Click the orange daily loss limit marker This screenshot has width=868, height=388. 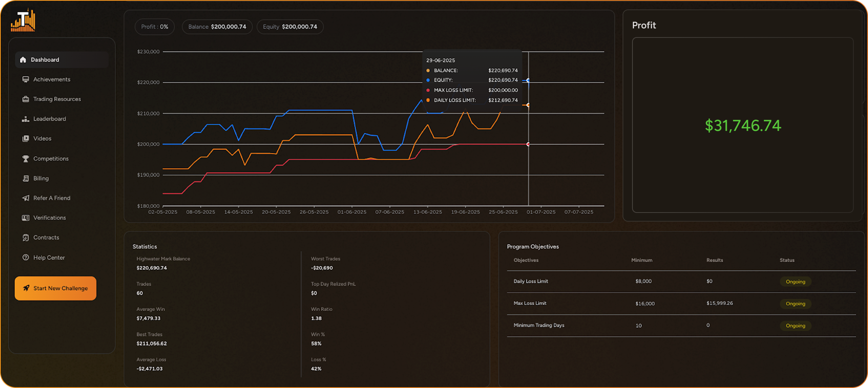click(528, 105)
